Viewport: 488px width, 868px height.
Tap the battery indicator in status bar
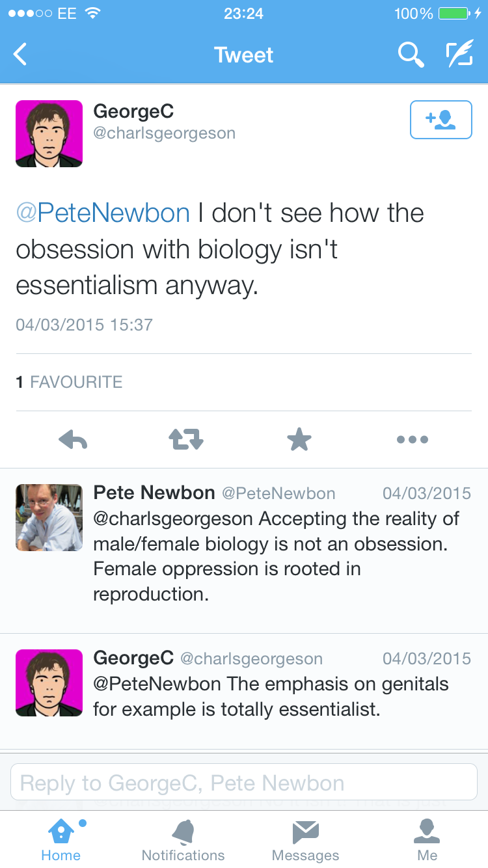pos(453,14)
